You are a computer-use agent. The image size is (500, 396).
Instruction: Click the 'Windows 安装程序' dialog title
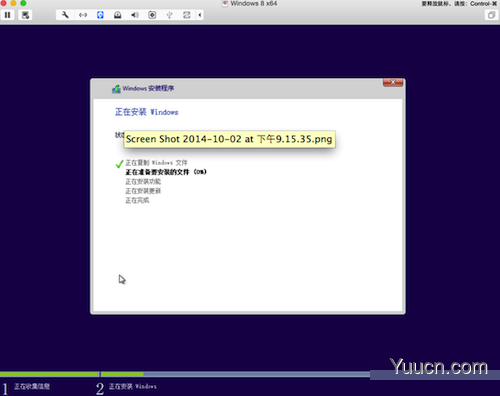[148, 88]
